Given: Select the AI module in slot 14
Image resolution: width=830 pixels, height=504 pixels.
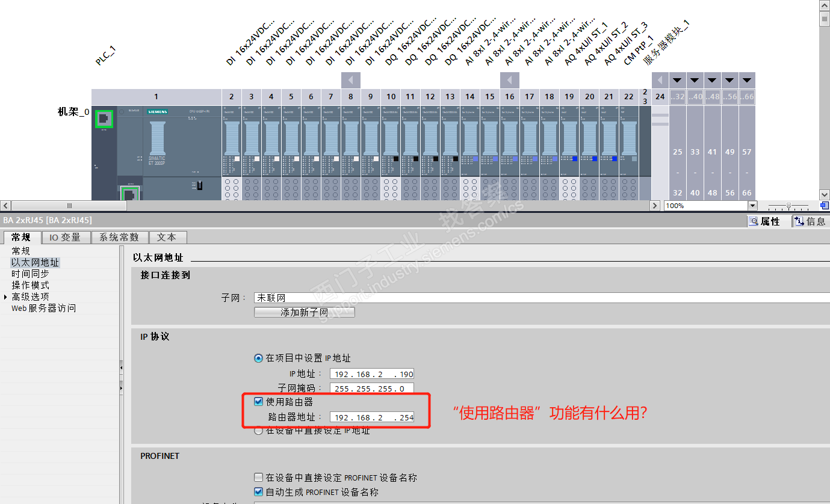Looking at the screenshot, I should point(469,153).
